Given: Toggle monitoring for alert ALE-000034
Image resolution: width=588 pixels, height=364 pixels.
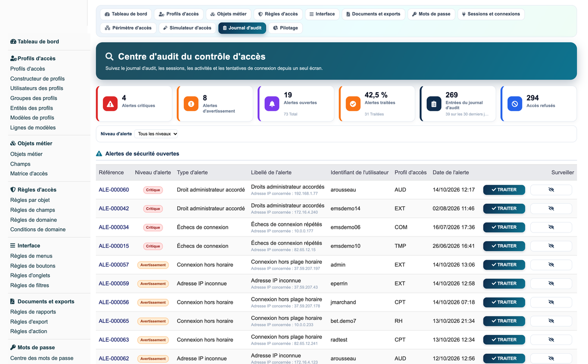Looking at the screenshot, I should 551,227.
